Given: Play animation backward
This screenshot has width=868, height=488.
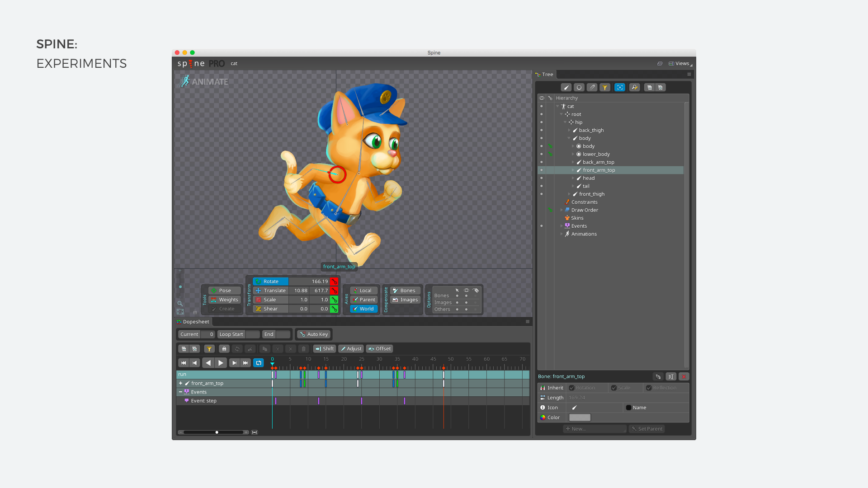Looking at the screenshot, I should point(208,363).
